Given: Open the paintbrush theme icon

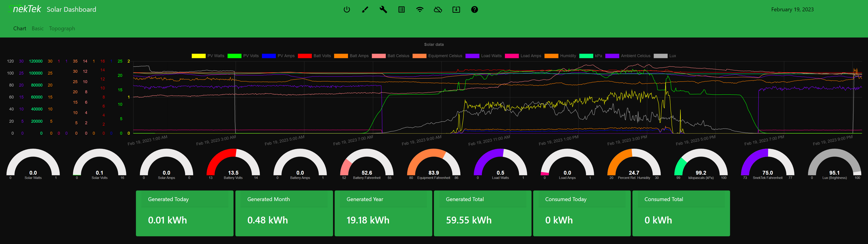Looking at the screenshot, I should click(365, 10).
